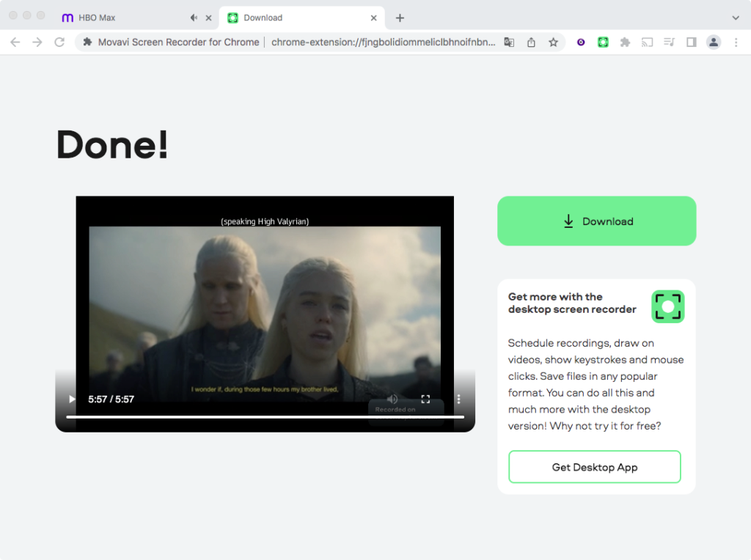This screenshot has height=560, width=751.
Task: Select the Download tab
Action: pyautogui.click(x=301, y=18)
